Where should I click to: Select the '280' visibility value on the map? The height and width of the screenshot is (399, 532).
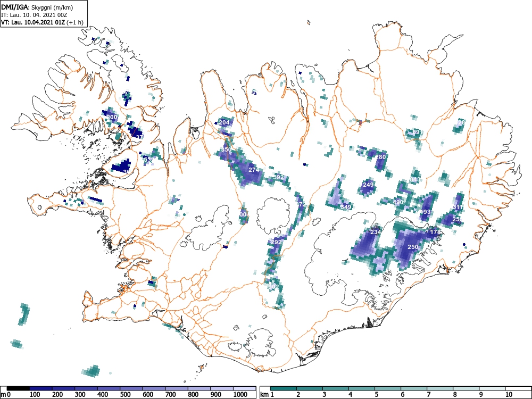coord(381,157)
